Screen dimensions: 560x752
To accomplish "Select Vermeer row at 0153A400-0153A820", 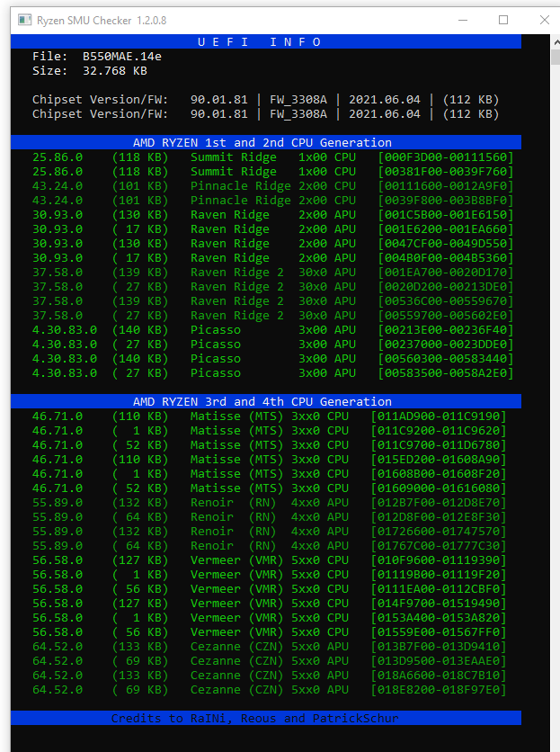I will (x=270, y=618).
